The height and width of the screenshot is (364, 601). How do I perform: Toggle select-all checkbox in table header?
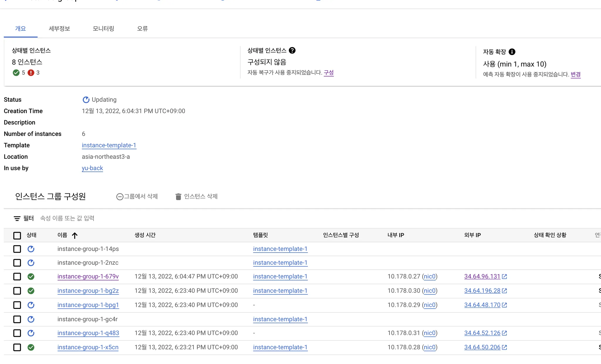pyautogui.click(x=17, y=235)
